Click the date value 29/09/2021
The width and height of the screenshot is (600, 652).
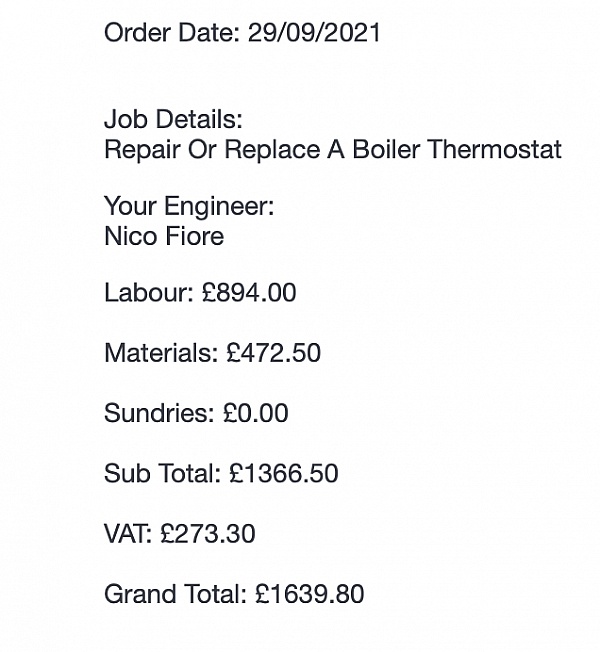click(x=314, y=32)
